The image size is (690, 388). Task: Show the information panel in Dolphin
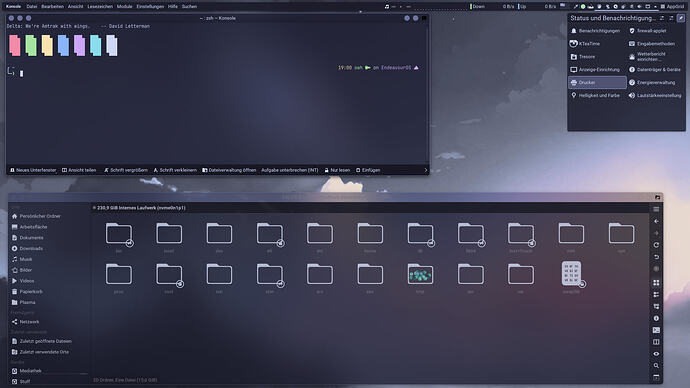pos(656,318)
